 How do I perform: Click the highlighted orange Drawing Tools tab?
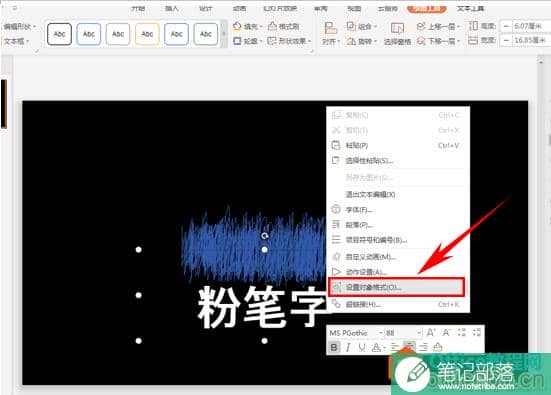(427, 8)
